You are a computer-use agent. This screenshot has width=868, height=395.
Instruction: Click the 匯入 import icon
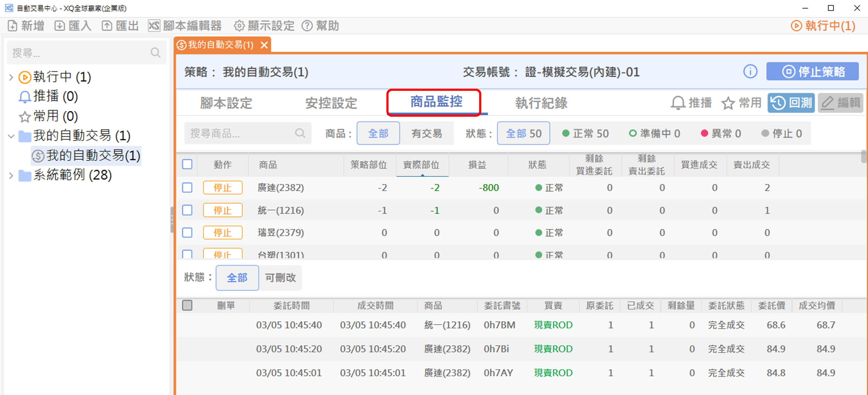point(60,26)
